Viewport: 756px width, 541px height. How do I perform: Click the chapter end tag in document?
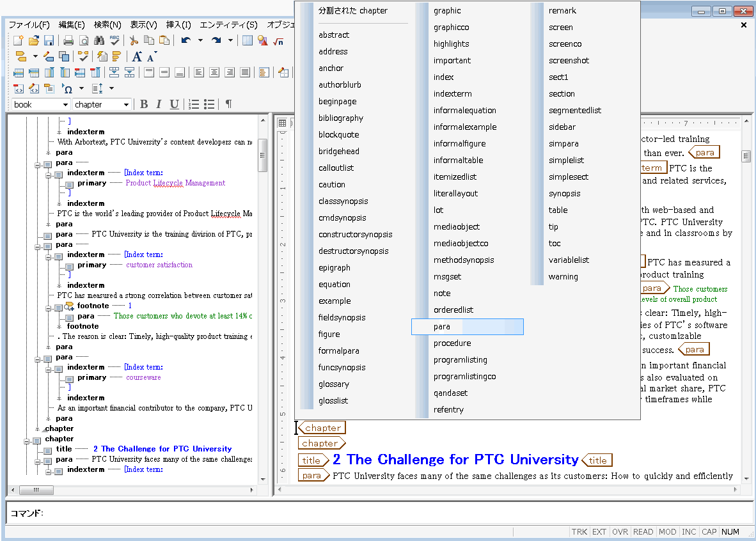322,428
